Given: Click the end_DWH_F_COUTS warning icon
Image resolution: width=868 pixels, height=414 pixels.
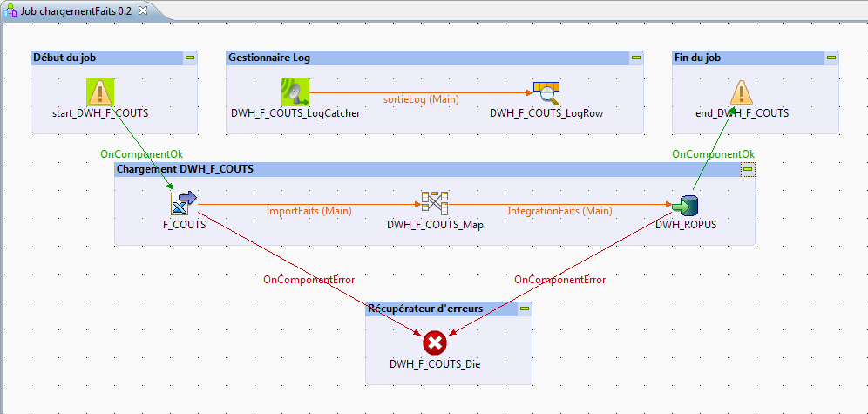Looking at the screenshot, I should 741,92.
